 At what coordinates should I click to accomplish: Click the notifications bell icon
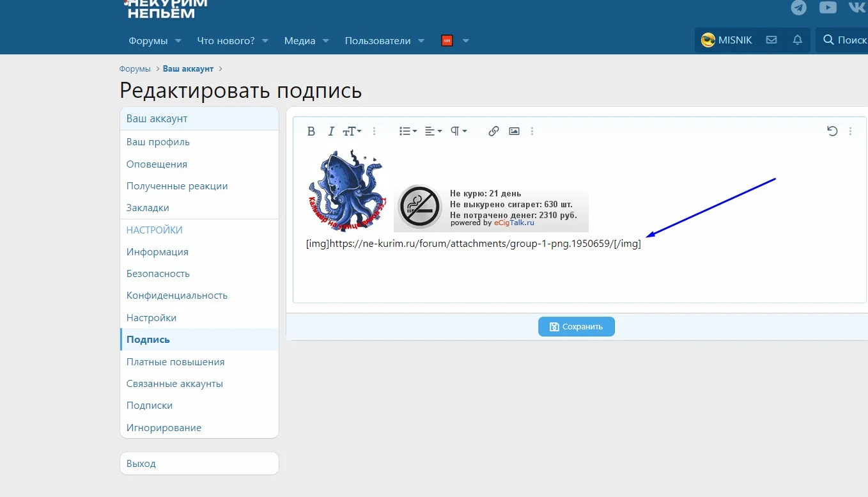(x=797, y=40)
